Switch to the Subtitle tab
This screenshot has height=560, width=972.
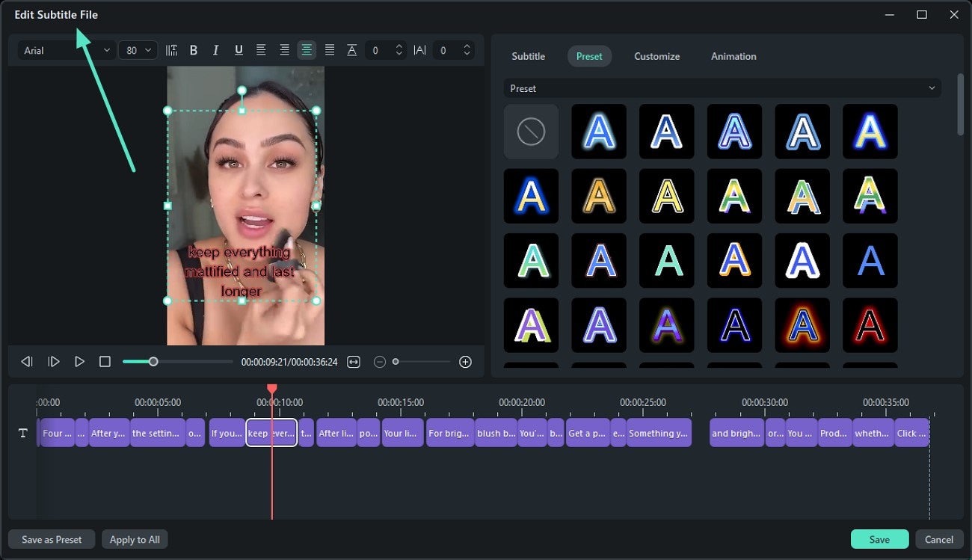(x=528, y=56)
